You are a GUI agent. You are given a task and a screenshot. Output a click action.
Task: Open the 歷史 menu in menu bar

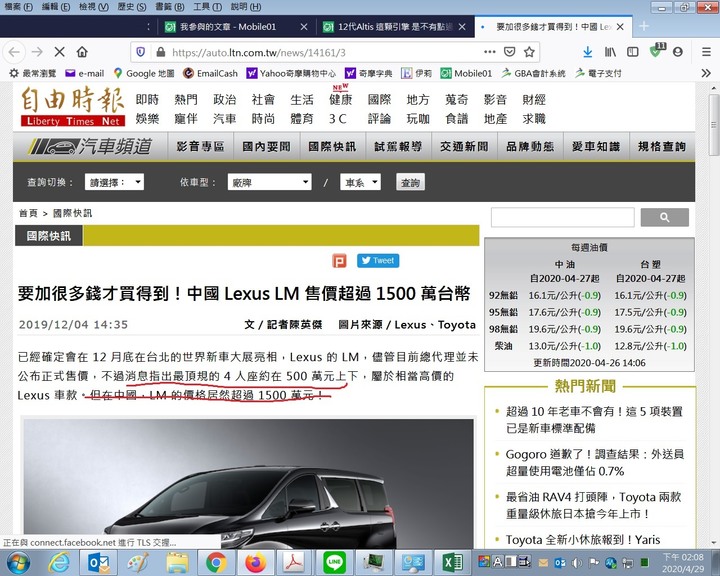coord(131,6)
